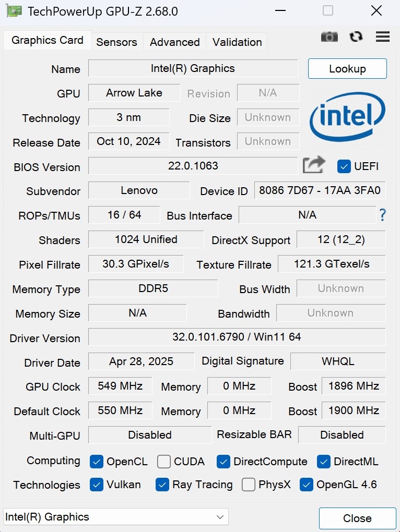Toggle the OpenCL checkbox
The height and width of the screenshot is (532, 400).
click(97, 462)
